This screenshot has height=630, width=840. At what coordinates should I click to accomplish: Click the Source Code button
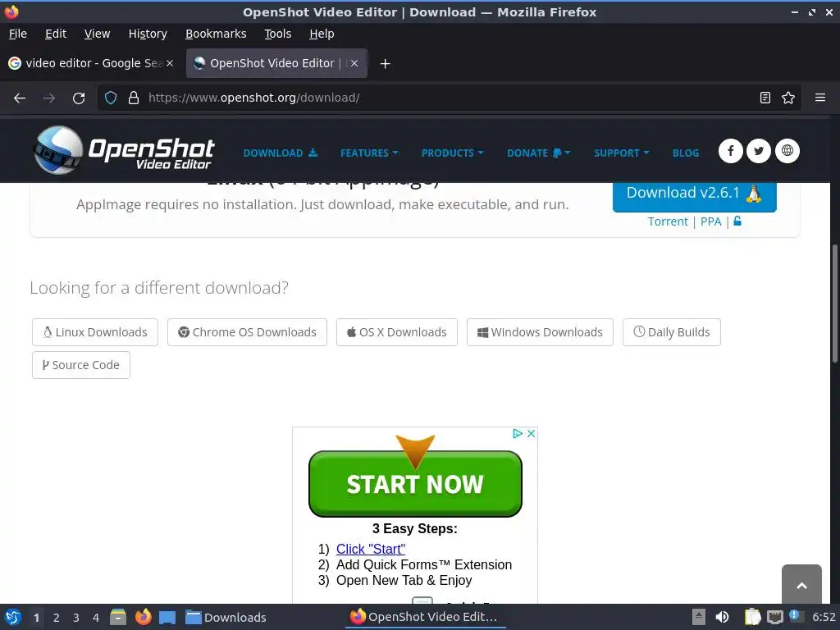[81, 365]
